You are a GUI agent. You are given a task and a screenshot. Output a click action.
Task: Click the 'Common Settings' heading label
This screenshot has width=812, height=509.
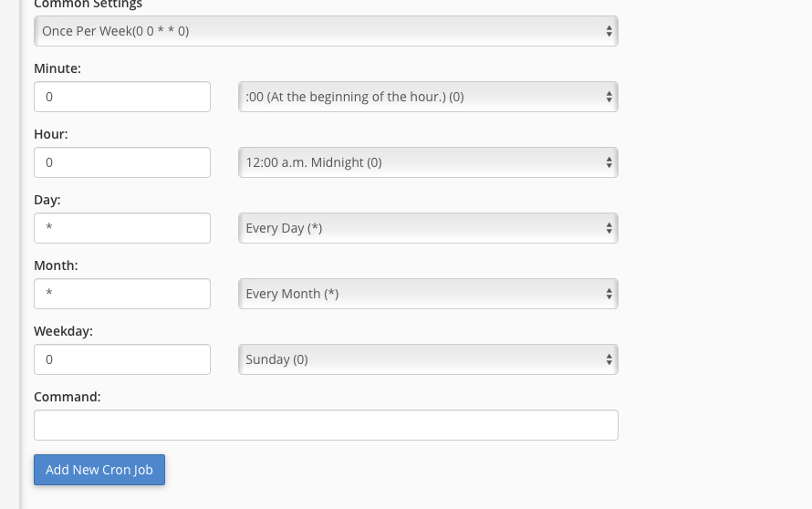88,5
